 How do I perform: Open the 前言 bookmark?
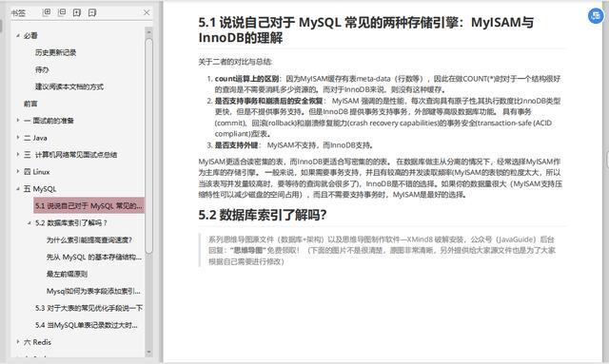[x=30, y=104]
